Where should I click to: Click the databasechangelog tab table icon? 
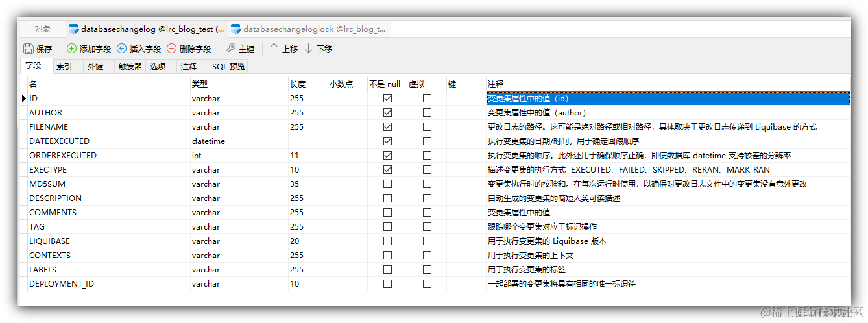point(73,29)
